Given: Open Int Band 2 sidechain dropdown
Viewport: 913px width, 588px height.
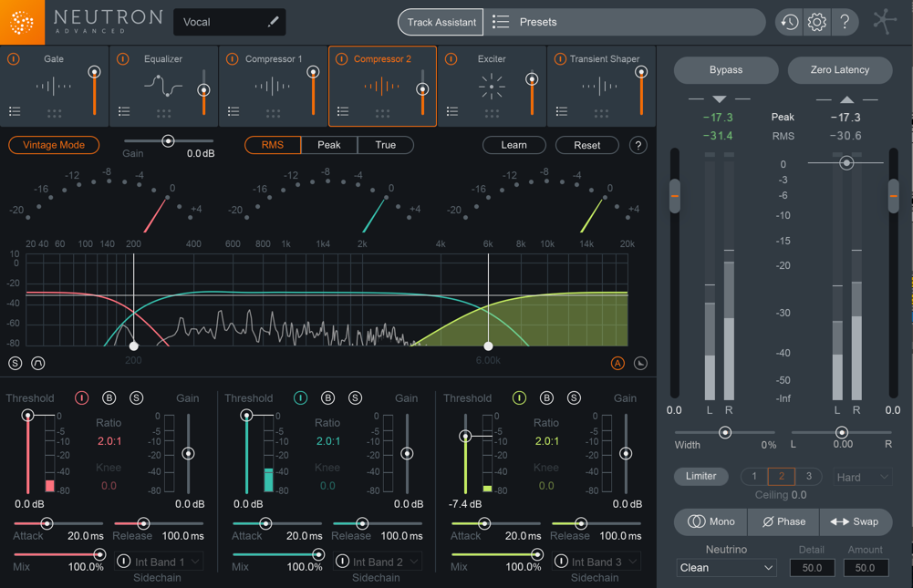Looking at the screenshot, I should (x=378, y=562).
